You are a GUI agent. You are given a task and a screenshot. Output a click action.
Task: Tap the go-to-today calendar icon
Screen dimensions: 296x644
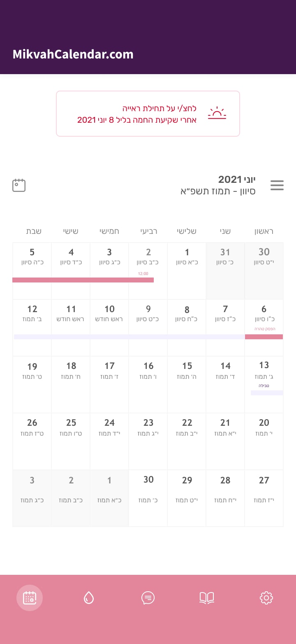click(x=19, y=185)
